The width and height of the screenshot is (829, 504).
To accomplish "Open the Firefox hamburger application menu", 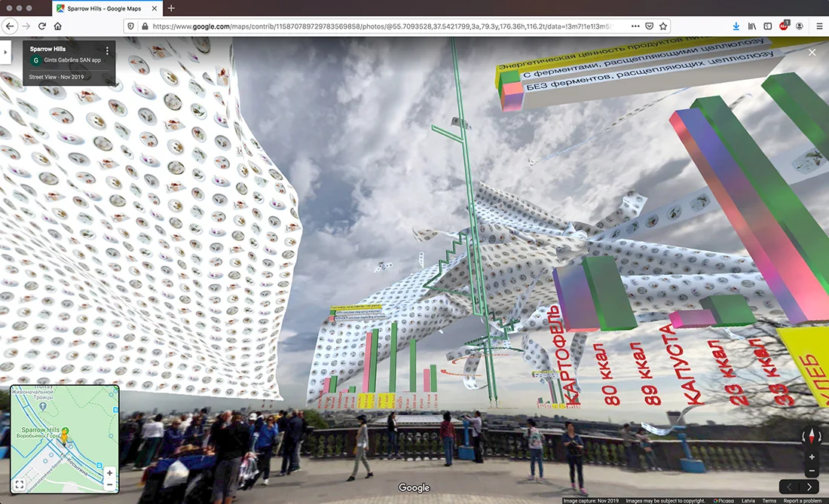I will (819, 26).
